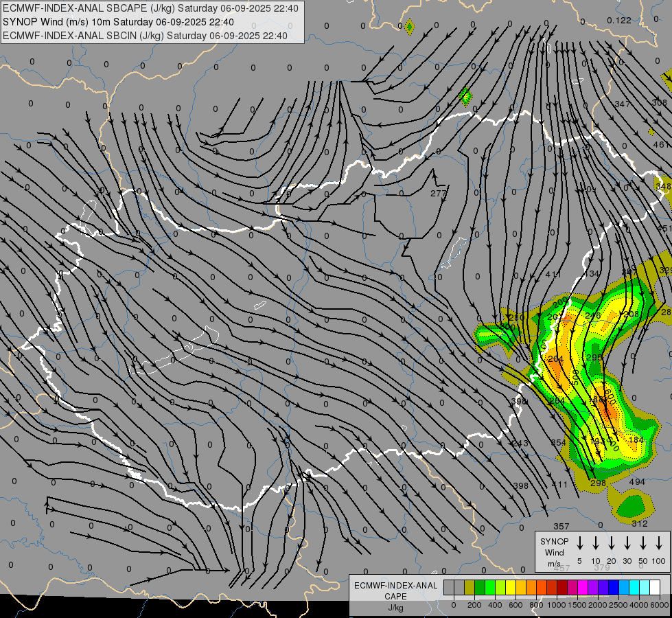672x618 pixels.
Task: Click the map value 347
Action: tap(623, 104)
